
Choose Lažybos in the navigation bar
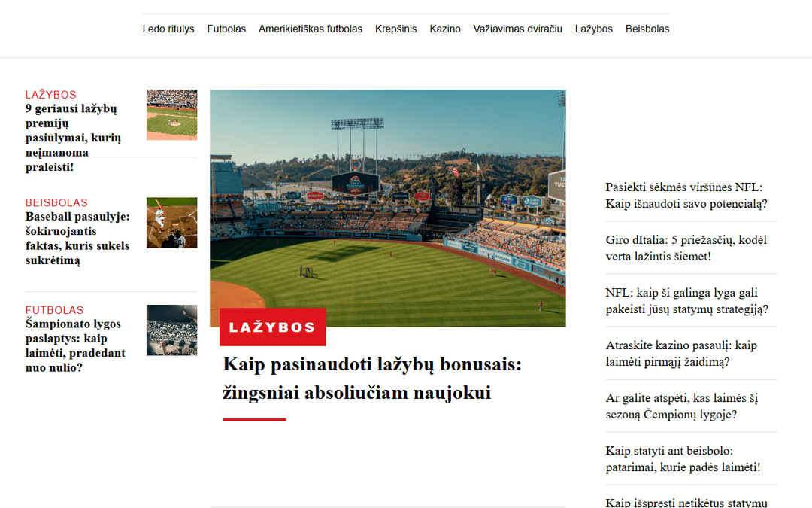pos(593,29)
